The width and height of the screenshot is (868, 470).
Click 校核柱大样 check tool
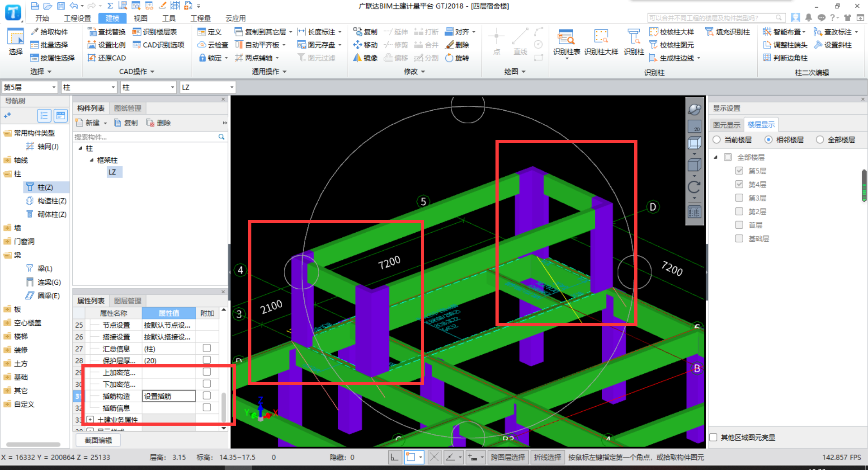(671, 32)
